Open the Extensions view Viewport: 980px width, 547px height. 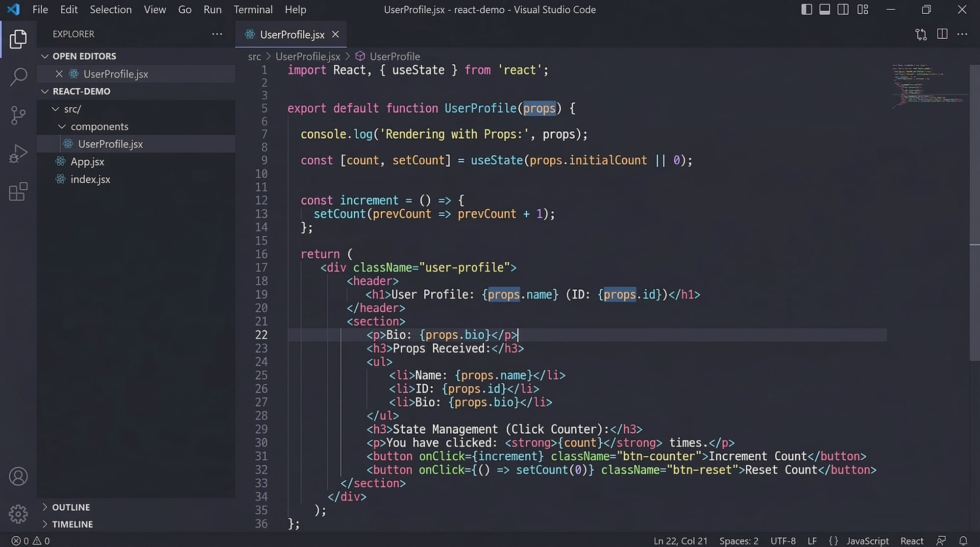coord(18,192)
